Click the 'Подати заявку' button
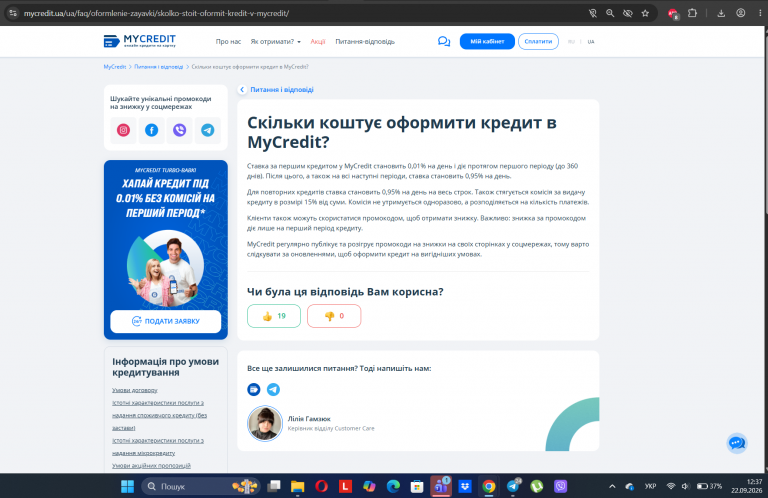 click(166, 321)
